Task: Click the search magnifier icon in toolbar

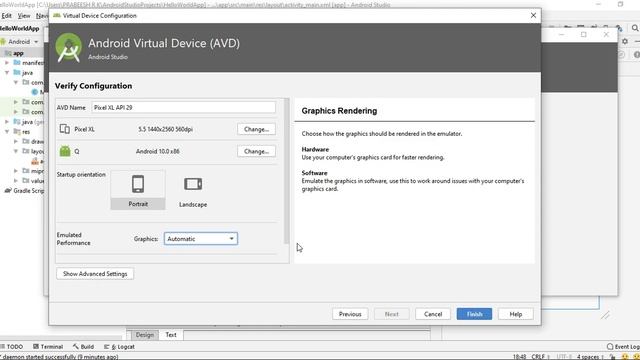Action: click(x=635, y=28)
